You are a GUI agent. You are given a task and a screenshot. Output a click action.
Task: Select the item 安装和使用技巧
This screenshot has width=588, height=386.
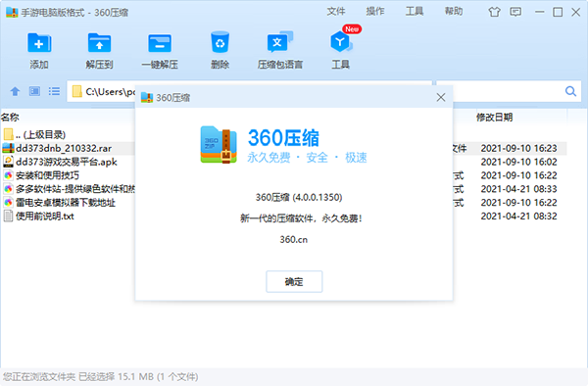click(47, 175)
